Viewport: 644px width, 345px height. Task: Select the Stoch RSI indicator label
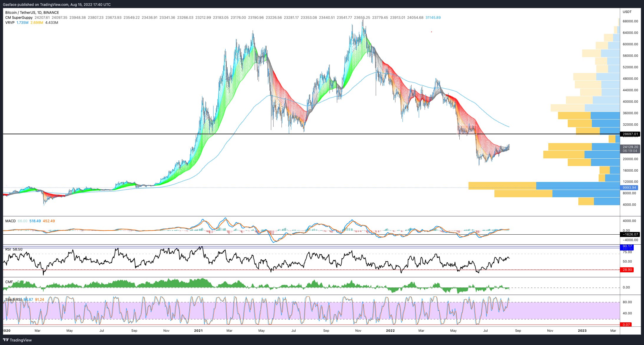tap(13, 300)
